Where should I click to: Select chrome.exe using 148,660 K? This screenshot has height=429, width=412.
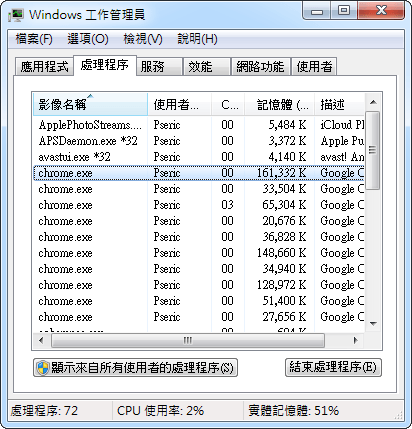pyautogui.click(x=199, y=253)
